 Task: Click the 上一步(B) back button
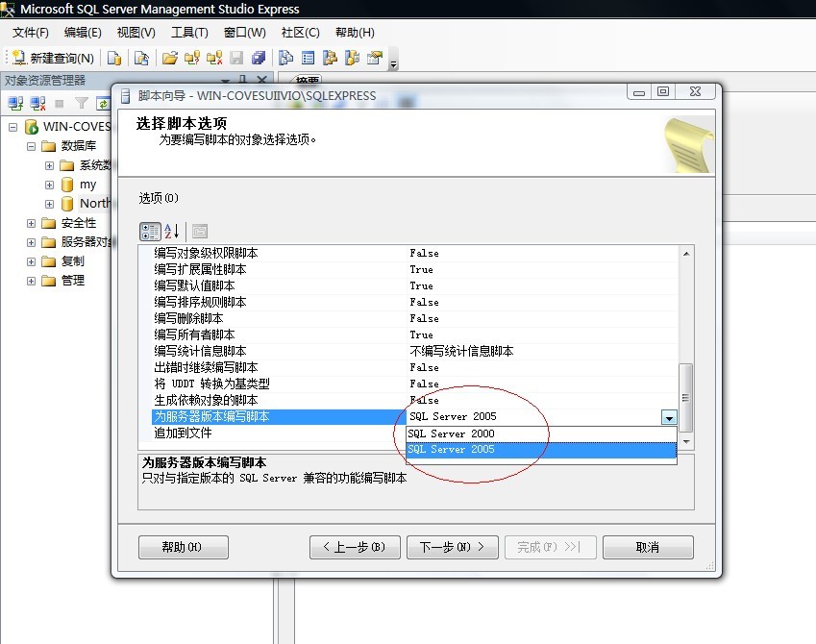355,547
